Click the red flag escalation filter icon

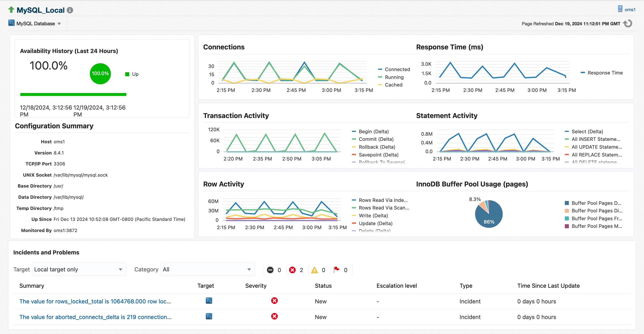(x=337, y=270)
